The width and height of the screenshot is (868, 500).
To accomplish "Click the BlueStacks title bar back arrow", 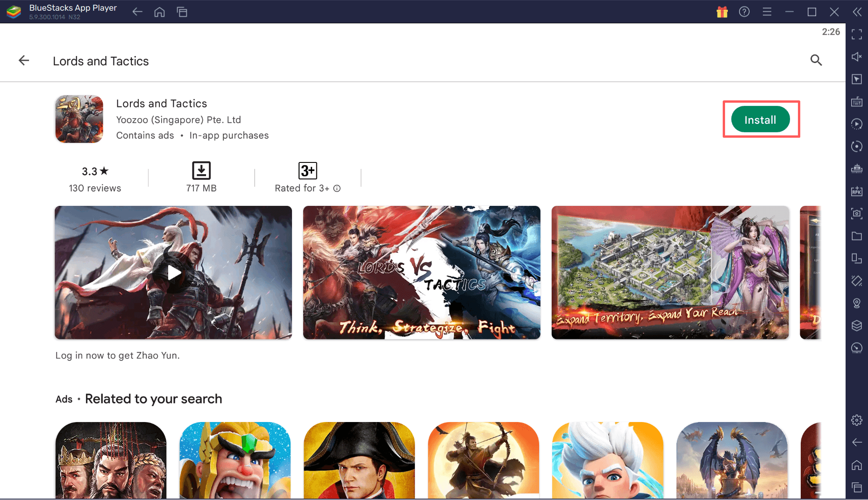I will click(137, 12).
